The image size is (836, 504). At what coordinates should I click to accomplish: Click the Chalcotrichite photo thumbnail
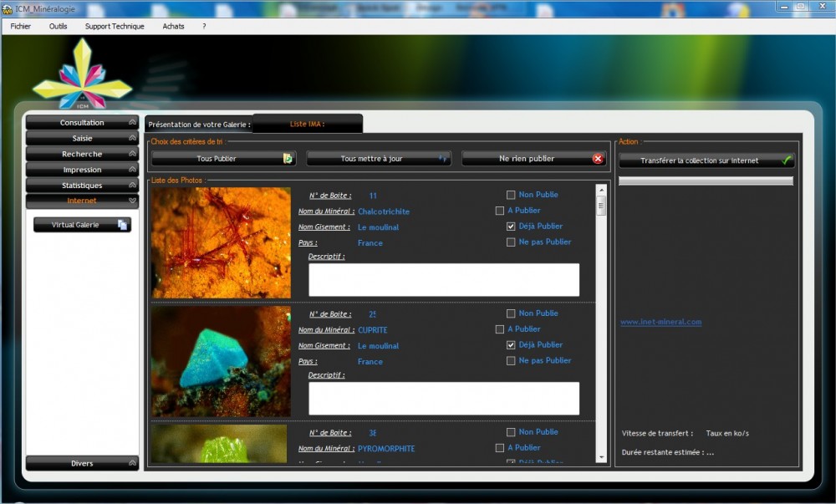(222, 242)
